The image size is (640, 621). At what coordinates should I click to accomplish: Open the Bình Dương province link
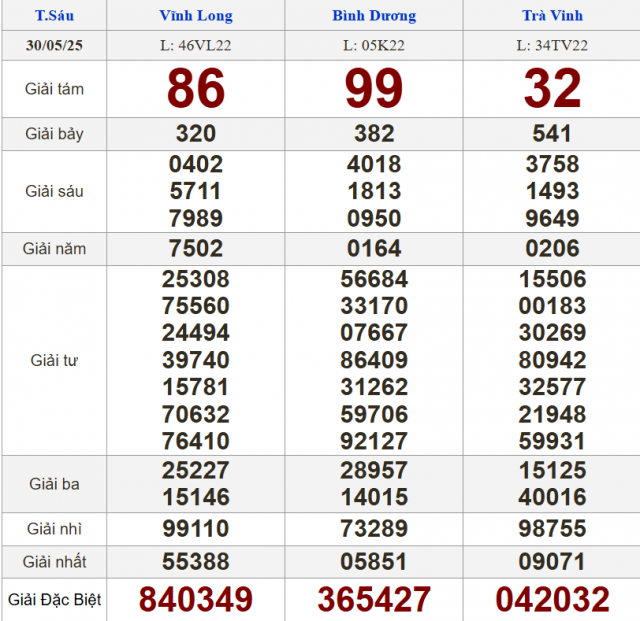(374, 16)
